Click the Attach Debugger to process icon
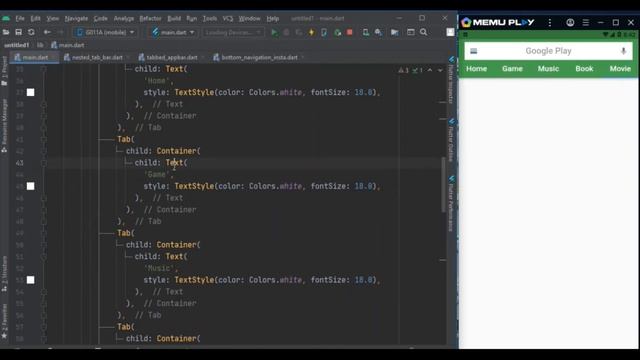 coord(337,32)
